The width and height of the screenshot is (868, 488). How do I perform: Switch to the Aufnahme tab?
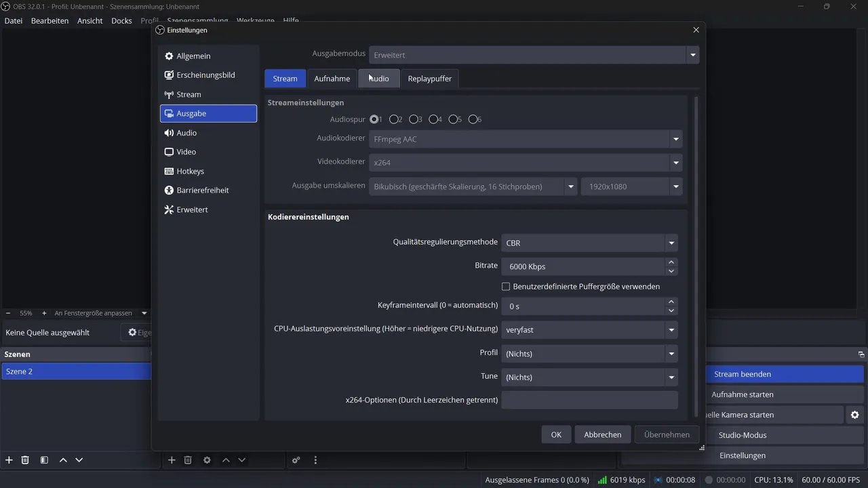coord(332,79)
